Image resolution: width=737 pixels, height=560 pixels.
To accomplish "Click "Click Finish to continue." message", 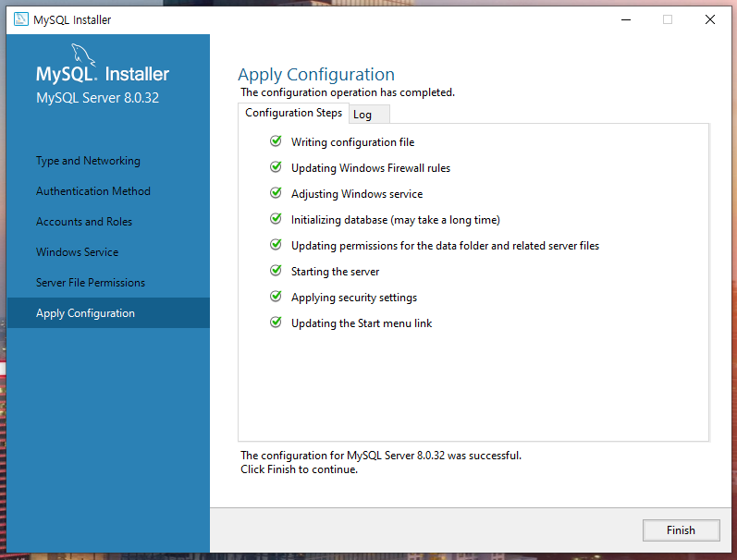I will pos(299,469).
